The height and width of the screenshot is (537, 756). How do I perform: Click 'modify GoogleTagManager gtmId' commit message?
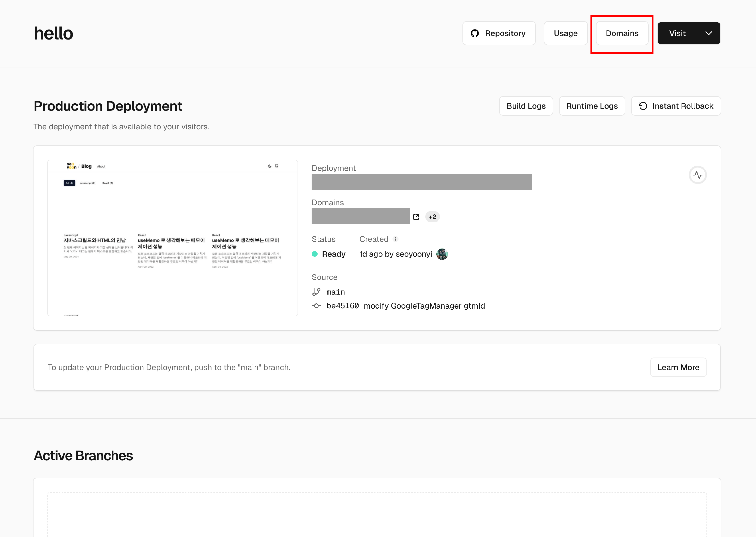[424, 306]
